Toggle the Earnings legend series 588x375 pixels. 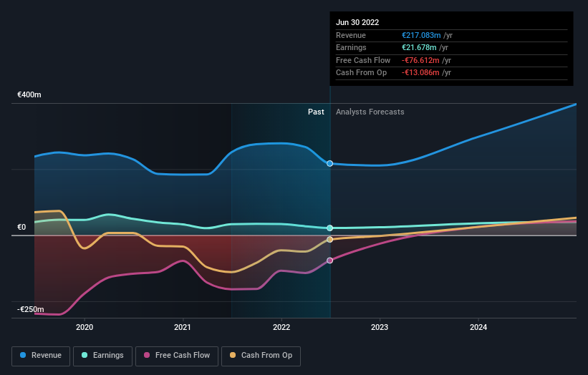click(102, 356)
